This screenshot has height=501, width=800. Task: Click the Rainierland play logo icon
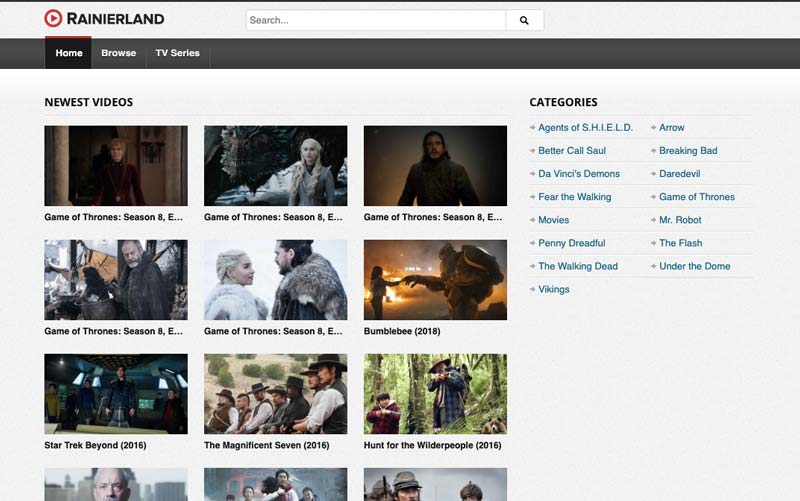pos(53,18)
